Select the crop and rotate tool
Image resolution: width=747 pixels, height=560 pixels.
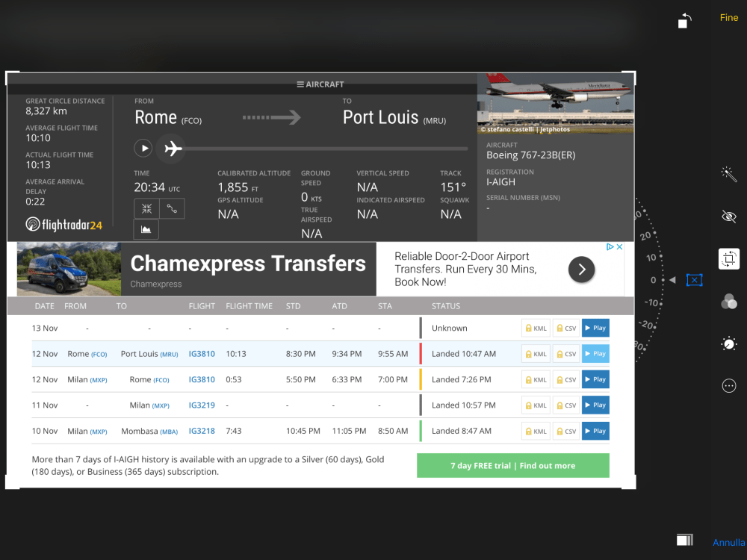tap(729, 259)
